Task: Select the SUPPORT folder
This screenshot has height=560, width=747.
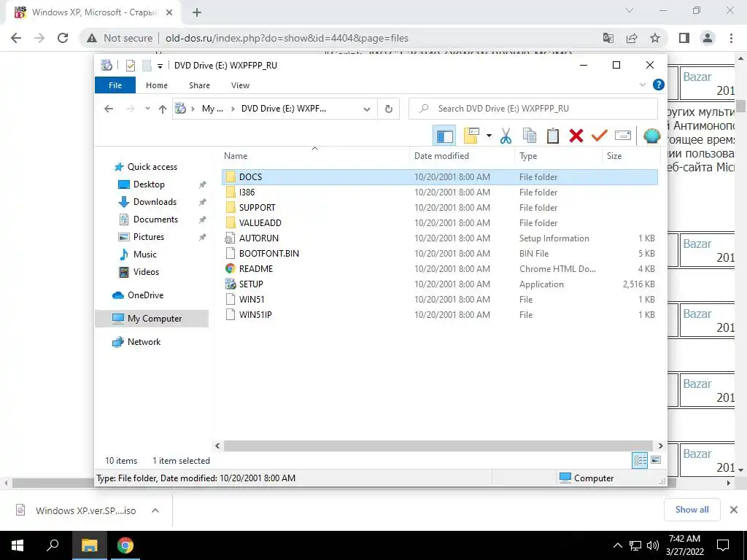Action: [440, 208]
